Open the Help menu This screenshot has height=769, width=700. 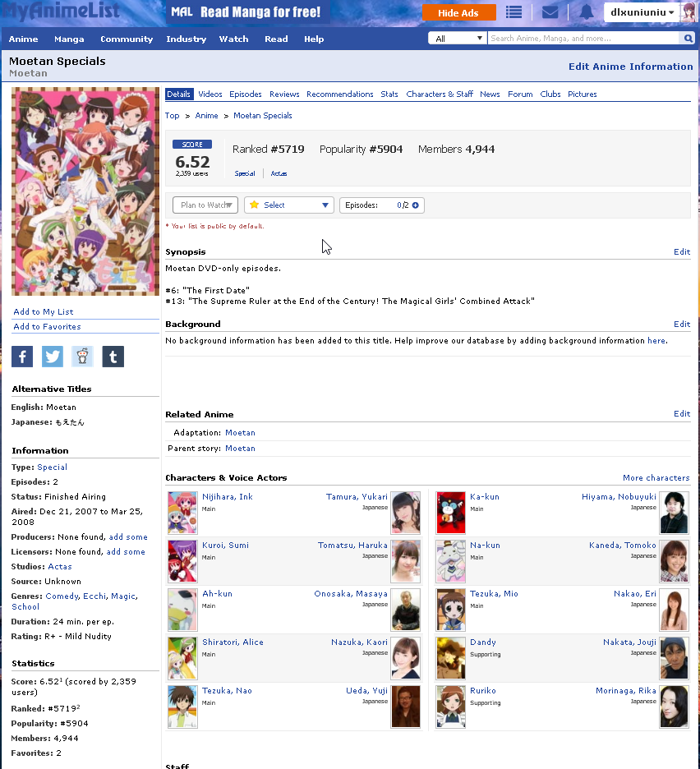(314, 39)
